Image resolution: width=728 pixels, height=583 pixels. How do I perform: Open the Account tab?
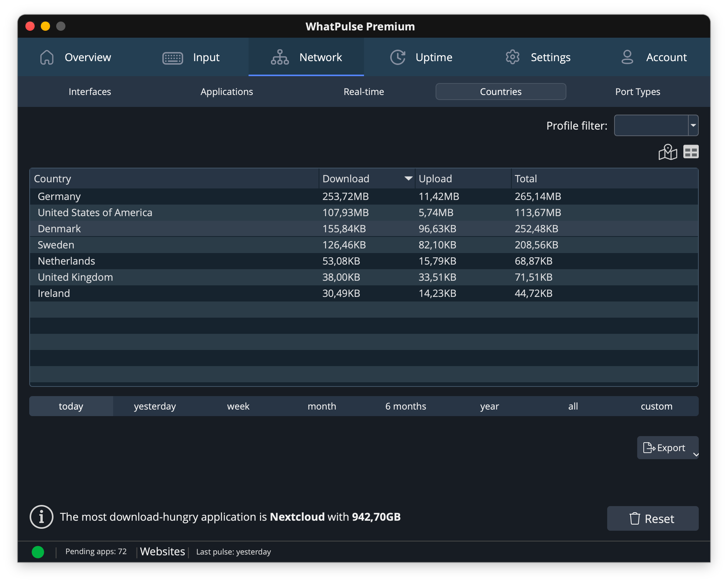click(653, 57)
